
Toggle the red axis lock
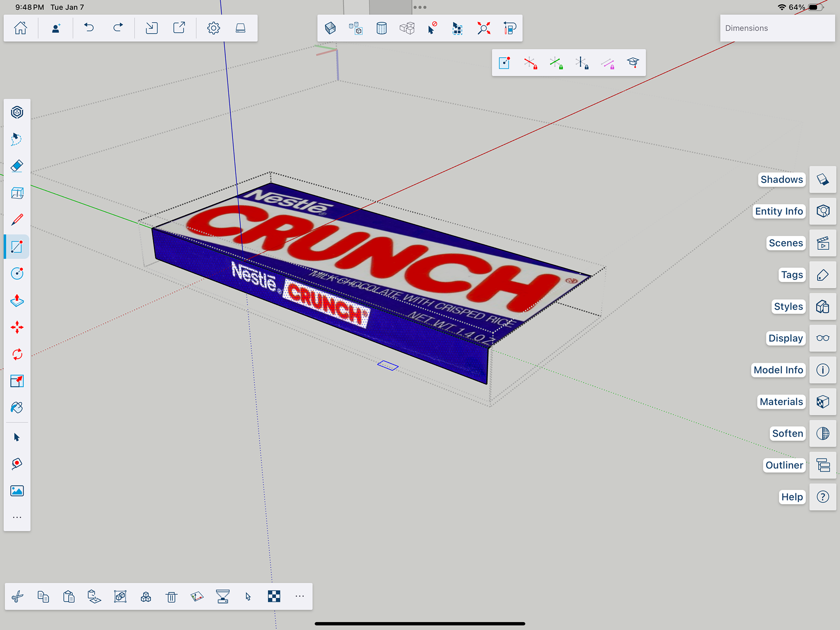click(530, 63)
